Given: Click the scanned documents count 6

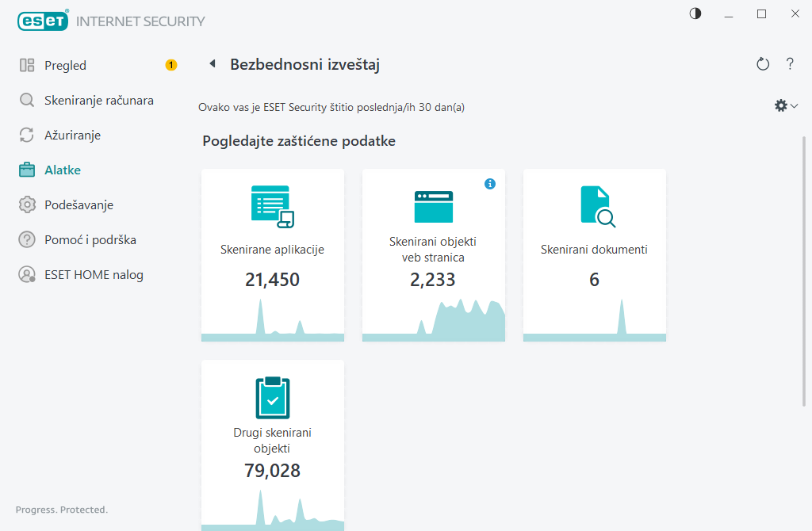Looking at the screenshot, I should (x=594, y=280).
